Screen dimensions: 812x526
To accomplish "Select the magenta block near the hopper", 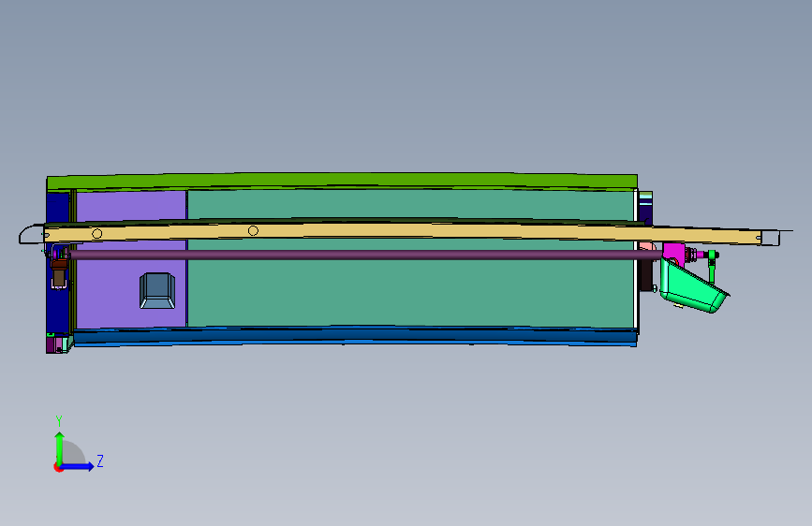I will pos(672,252).
